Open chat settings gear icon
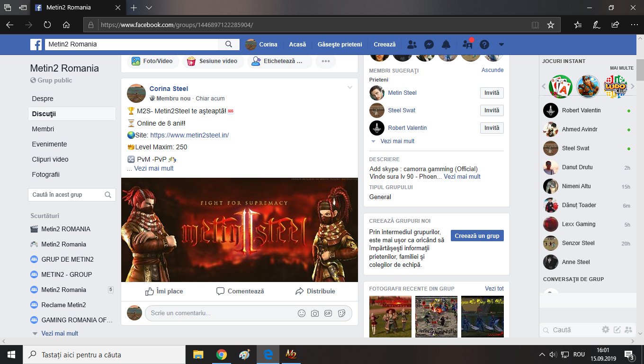The width and height of the screenshot is (644, 364). coord(606,329)
